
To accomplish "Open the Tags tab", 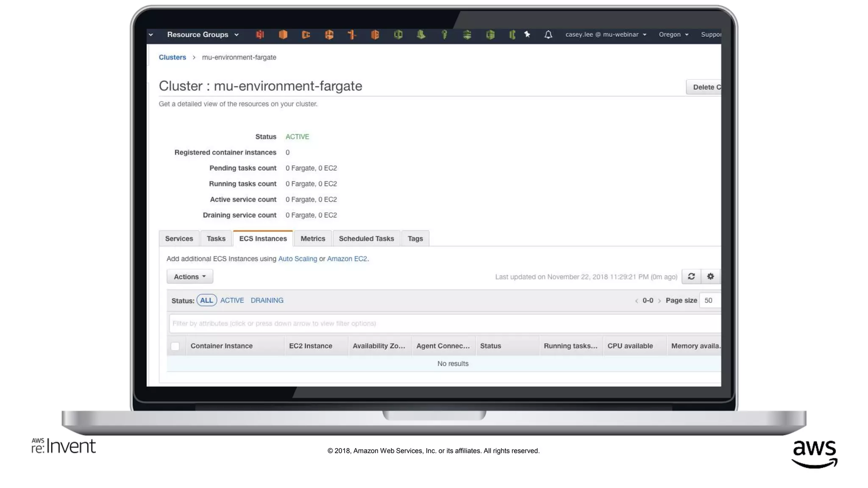I will click(415, 238).
